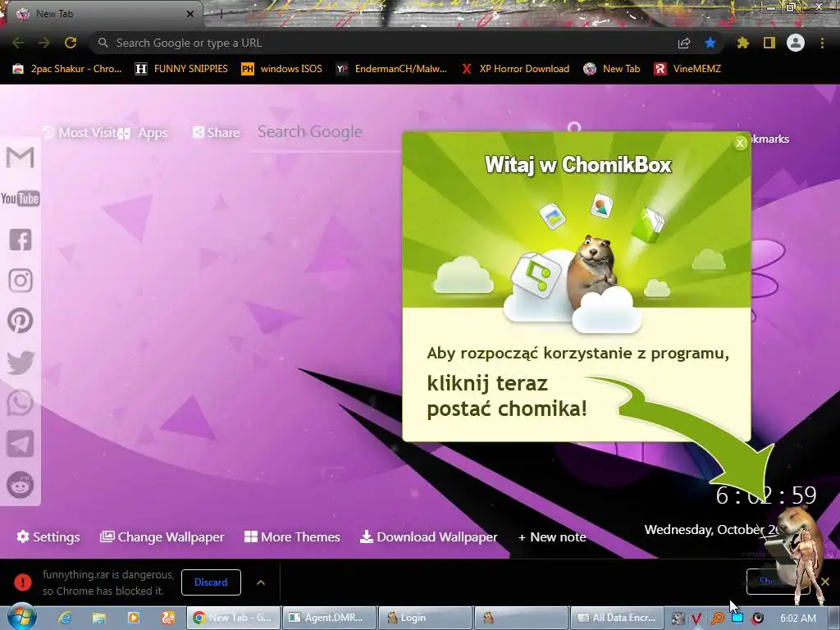
Task: Toggle the browser side panel
Action: click(x=769, y=43)
